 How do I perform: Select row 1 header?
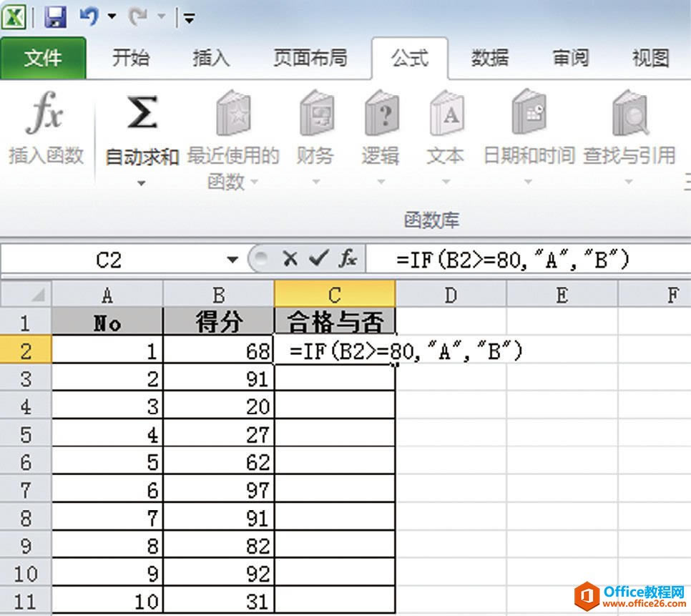[x=26, y=322]
